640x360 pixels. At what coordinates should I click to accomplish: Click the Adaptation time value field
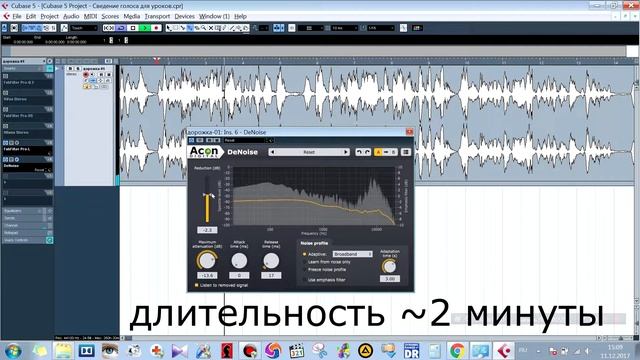point(390,279)
